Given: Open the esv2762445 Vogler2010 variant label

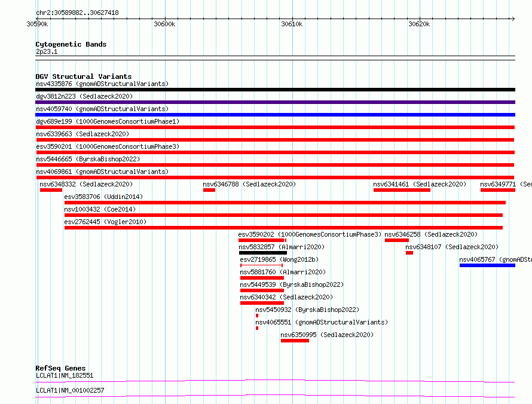Looking at the screenshot, I should tap(105, 222).
